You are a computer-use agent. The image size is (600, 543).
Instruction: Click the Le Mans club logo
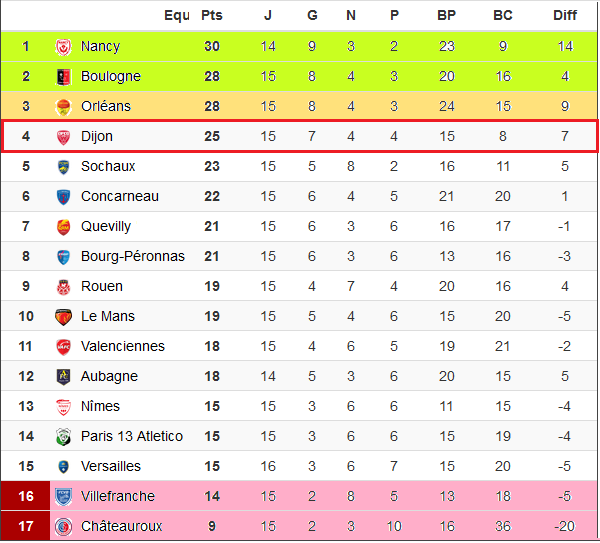[x=63, y=317]
